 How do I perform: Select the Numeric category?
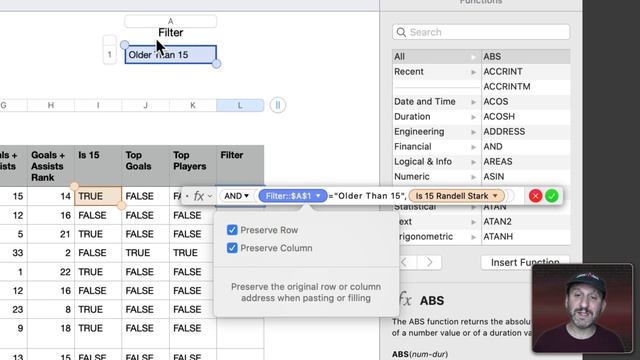(436, 177)
